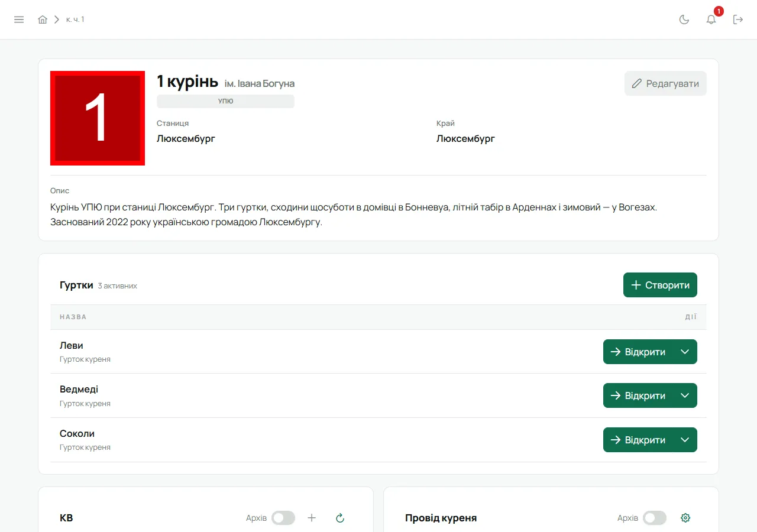The image size is (757, 532).
Task: Expand the dropdown arrow for Ведмеді
Action: tap(685, 395)
